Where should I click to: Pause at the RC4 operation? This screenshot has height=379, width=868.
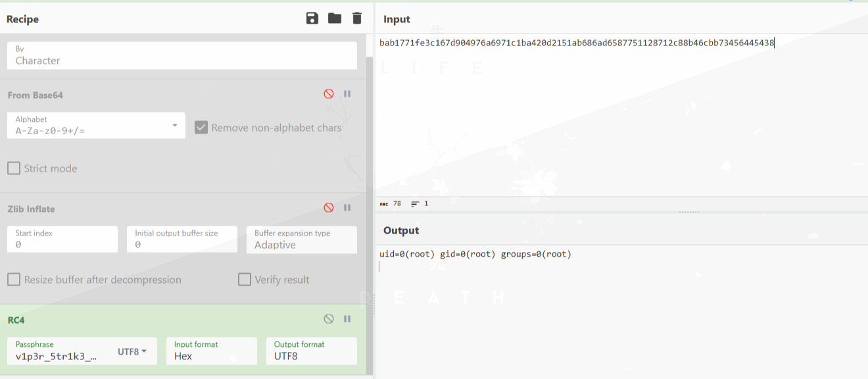347,319
